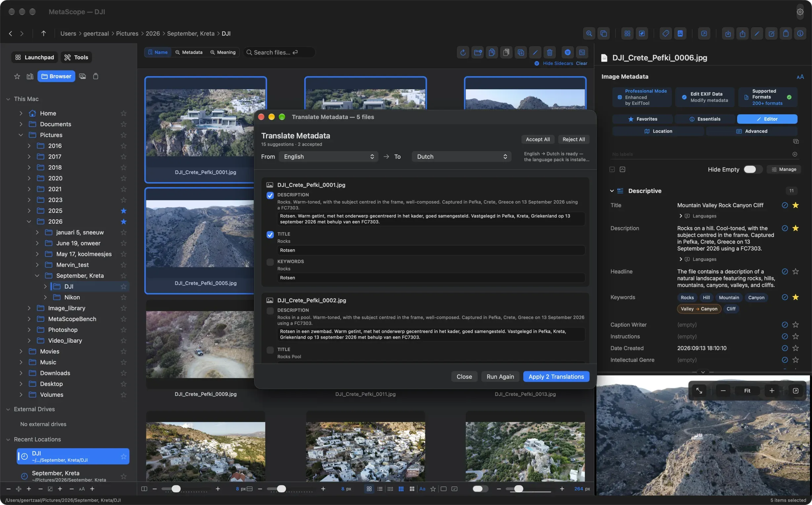Check the DESCRIPTION checkbox for DJI_Crete_Pefki_0002.jpg
The image size is (812, 505).
270,311
